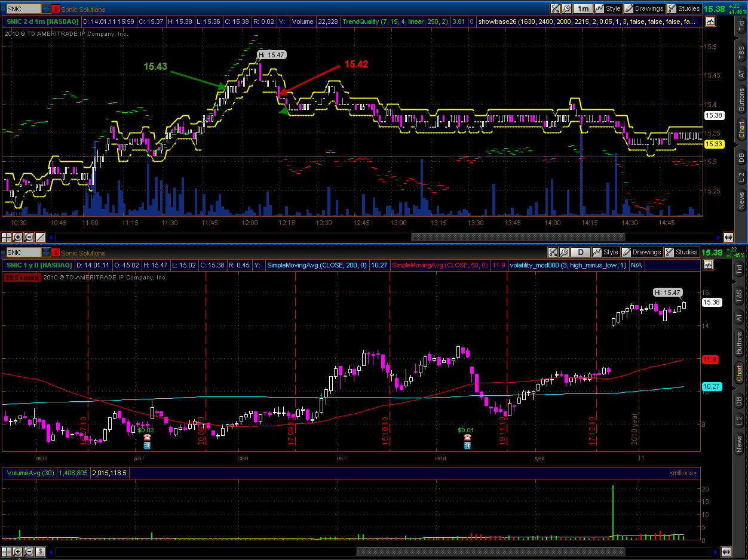The image size is (748, 560).
Task: Click the dollar-sign tool on lower chart
Action: tap(40, 551)
